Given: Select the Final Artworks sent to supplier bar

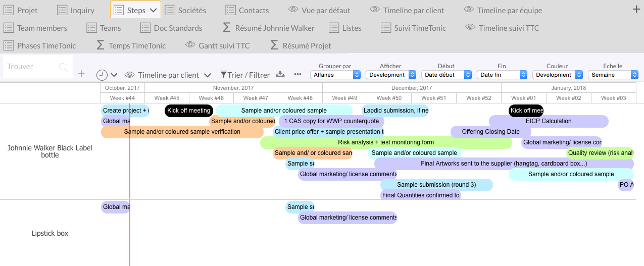Looking at the screenshot, I should 504,164.
